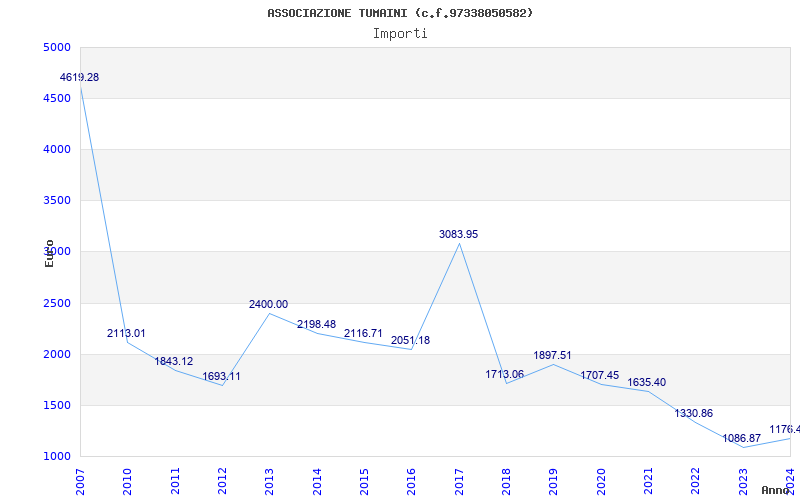Click the x-axis year 2017

pyautogui.click(x=459, y=482)
